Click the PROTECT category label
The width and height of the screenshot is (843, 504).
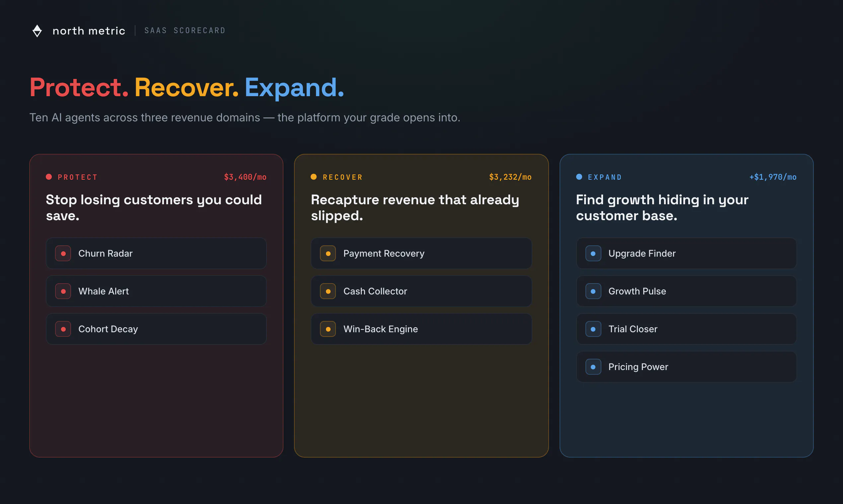(x=78, y=177)
